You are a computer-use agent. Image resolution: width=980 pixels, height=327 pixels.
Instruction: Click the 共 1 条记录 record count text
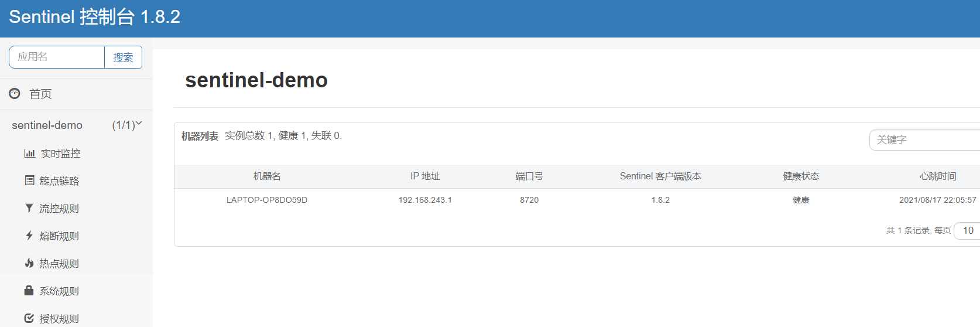point(907,230)
